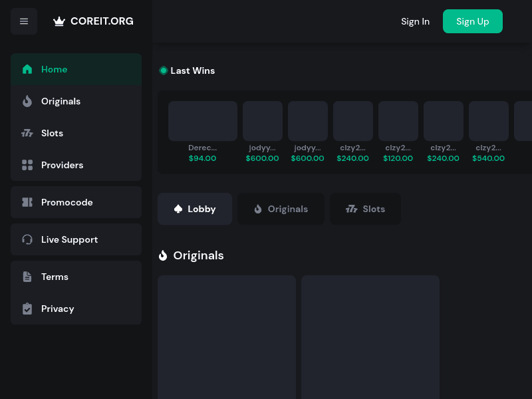Screen dimensions: 532x399
Task: Switch to the Slots filter tab
Action: [x=365, y=208]
